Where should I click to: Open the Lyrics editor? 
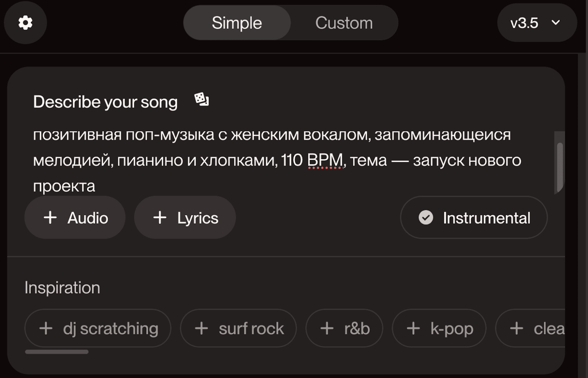click(184, 217)
